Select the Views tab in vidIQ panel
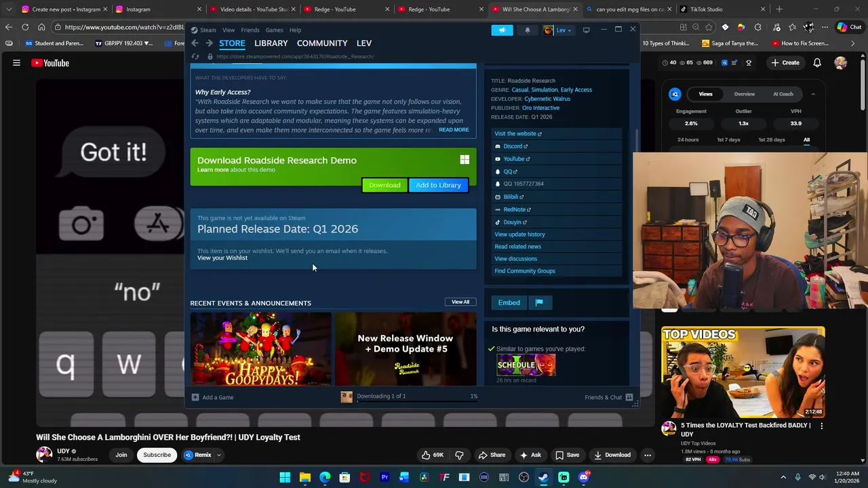868x488 pixels. pyautogui.click(x=705, y=94)
